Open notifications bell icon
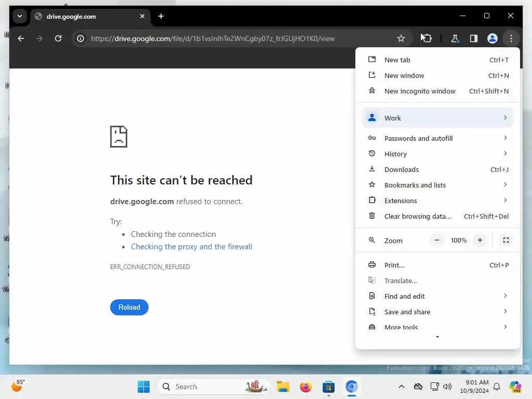 (497, 387)
